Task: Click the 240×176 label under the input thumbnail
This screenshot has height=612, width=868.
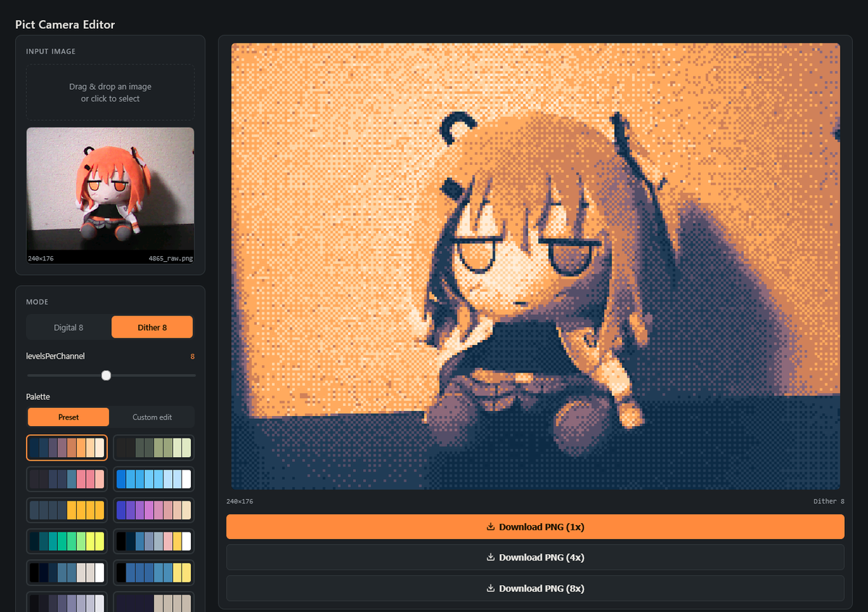Action: tap(41, 258)
